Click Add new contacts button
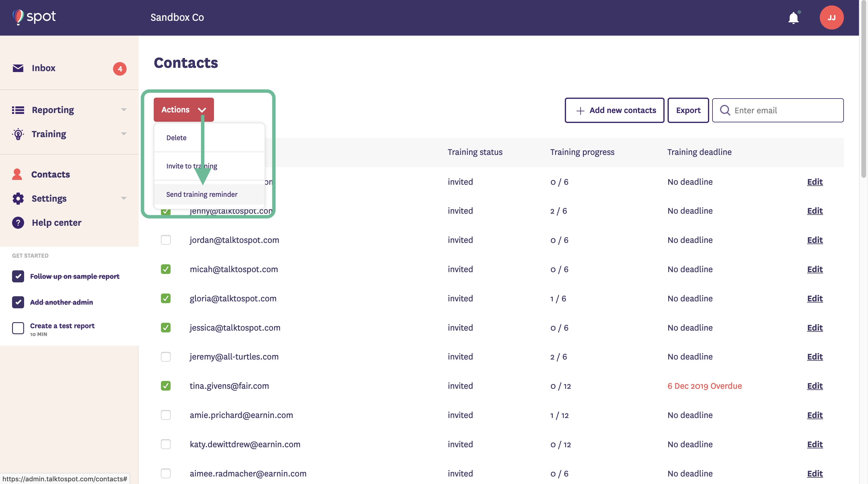Viewport: 868px width, 484px height. [614, 110]
